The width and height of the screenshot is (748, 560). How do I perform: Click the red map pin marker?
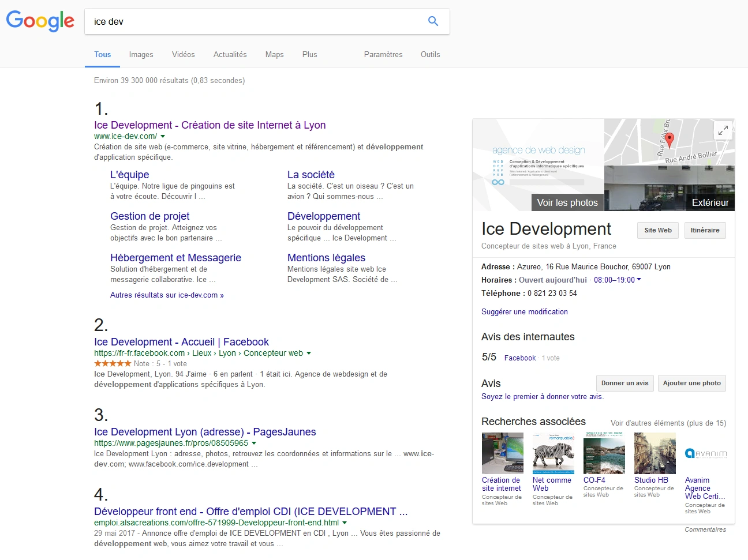[670, 140]
